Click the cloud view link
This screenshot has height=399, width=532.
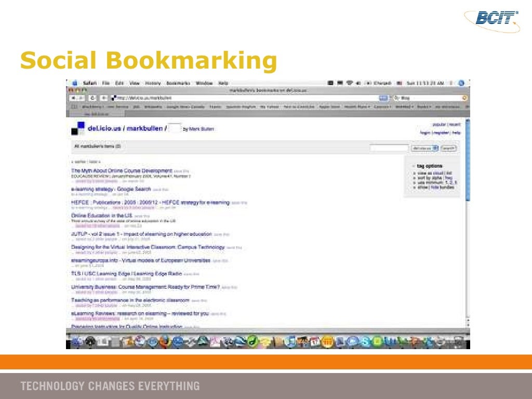coord(438,173)
